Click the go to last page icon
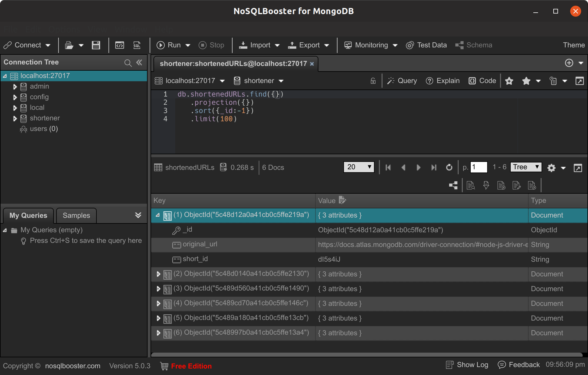588x375 pixels. click(434, 167)
